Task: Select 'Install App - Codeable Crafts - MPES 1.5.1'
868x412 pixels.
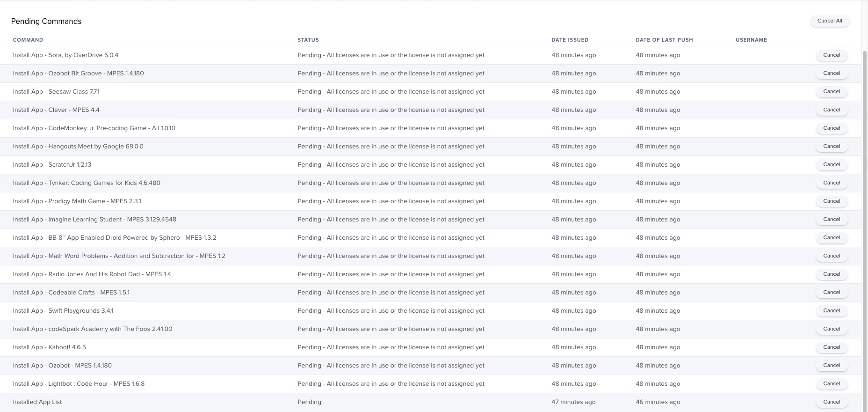Action: coord(71,293)
